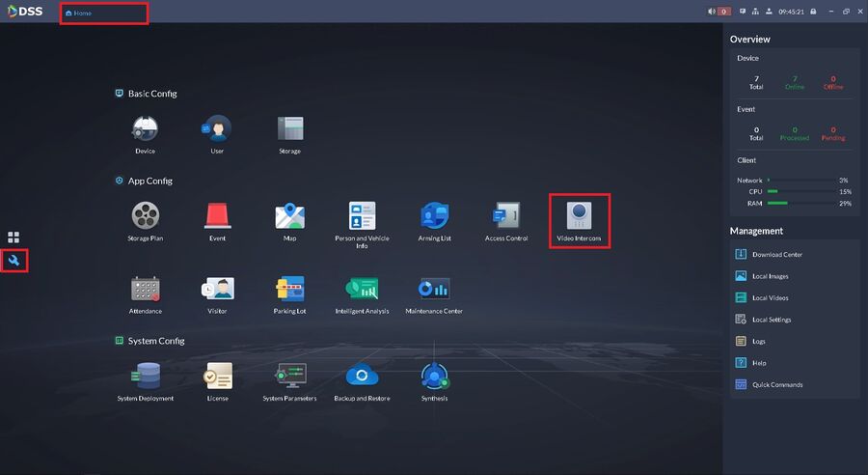868x475 pixels.
Task: Open the Backup and Restore module
Action: [362, 382]
